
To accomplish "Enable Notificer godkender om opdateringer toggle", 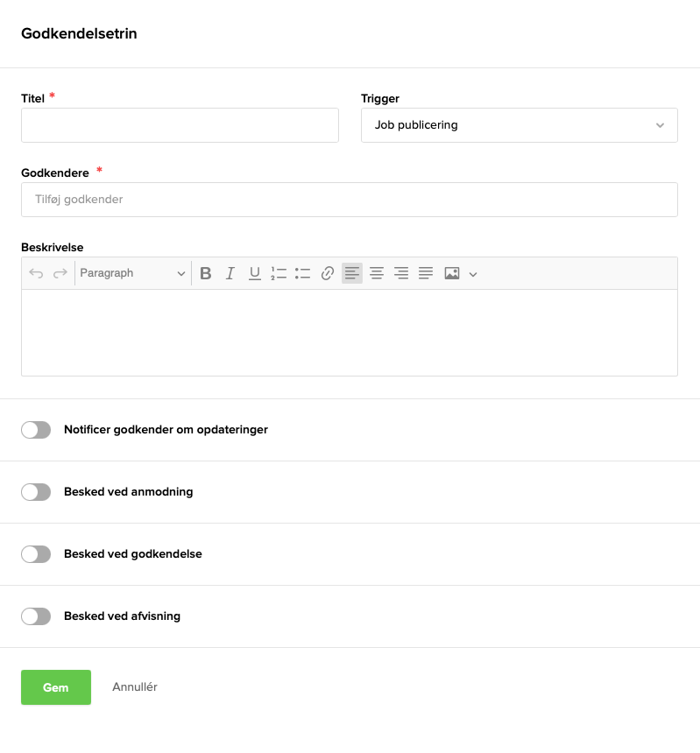I will [36, 430].
